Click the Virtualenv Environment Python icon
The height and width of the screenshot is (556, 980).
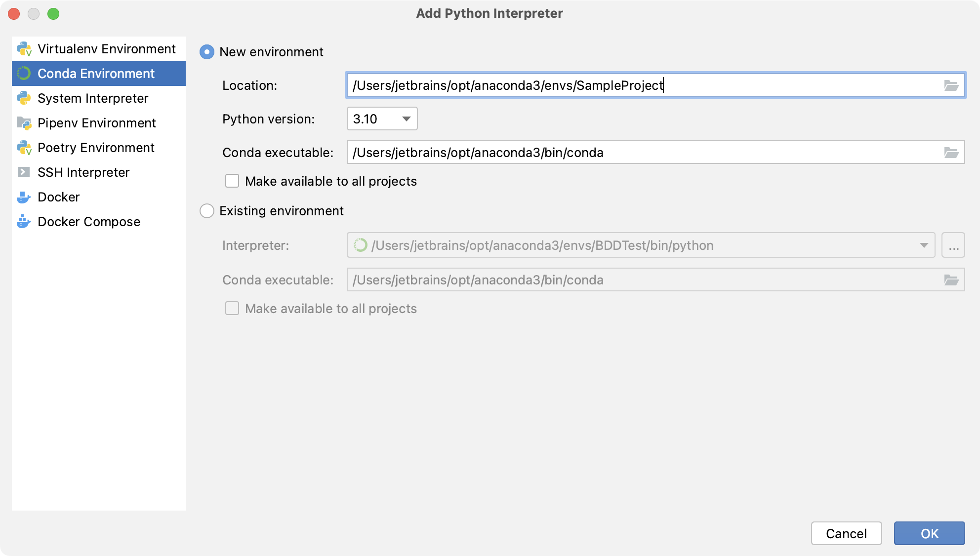click(24, 49)
